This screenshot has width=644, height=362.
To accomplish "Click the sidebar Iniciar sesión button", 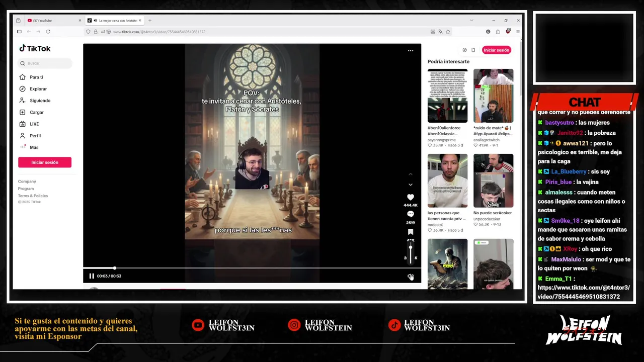I will (45, 162).
